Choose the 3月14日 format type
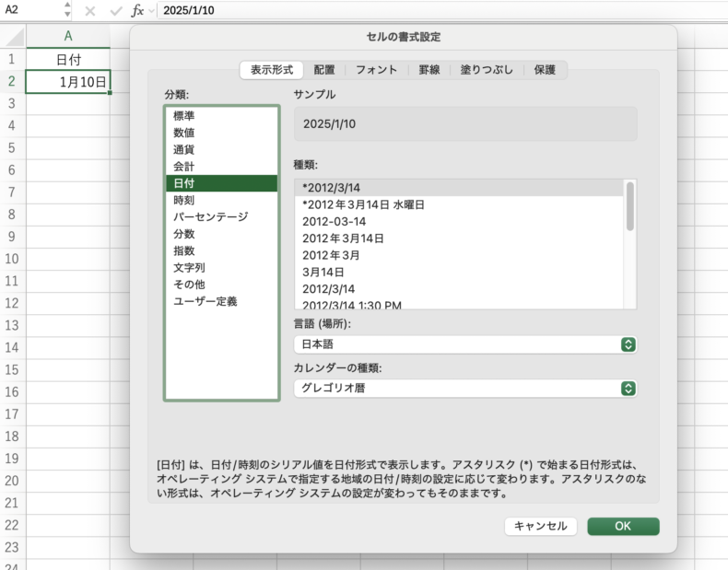This screenshot has height=570, width=728. (323, 273)
